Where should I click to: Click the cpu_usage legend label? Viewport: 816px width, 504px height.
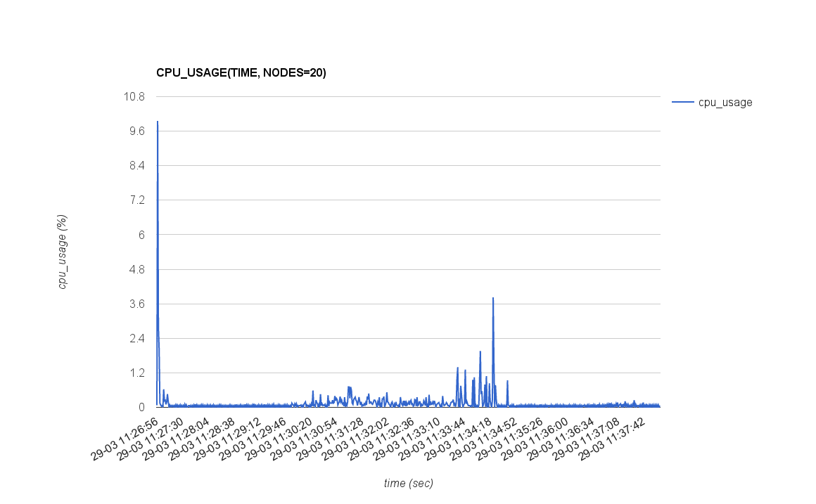click(x=725, y=103)
